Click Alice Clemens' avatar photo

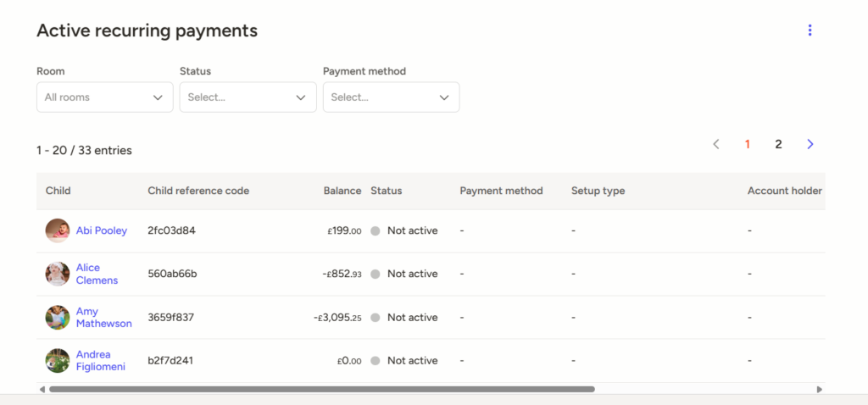click(58, 274)
